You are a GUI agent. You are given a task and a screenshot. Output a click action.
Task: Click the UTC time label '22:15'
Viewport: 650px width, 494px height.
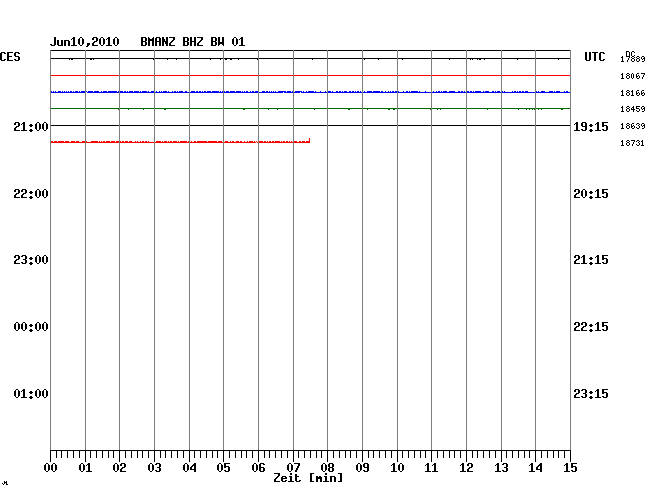(591, 327)
